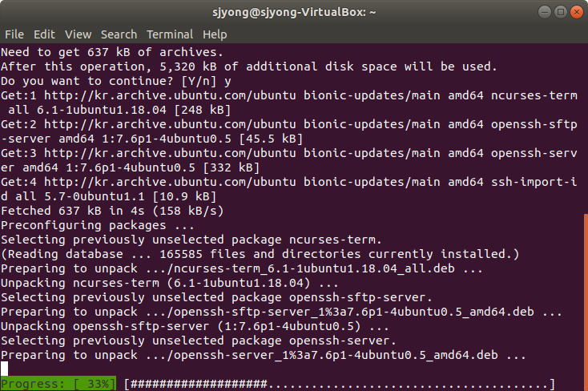Click the 'Do you want to continue? [Y/n] y' line

[x=116, y=81]
